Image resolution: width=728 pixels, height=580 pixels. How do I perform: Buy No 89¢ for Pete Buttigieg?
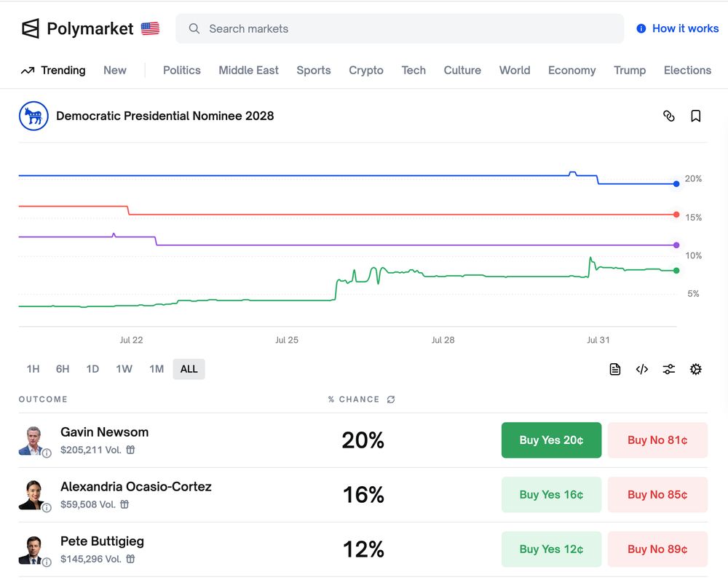click(657, 550)
